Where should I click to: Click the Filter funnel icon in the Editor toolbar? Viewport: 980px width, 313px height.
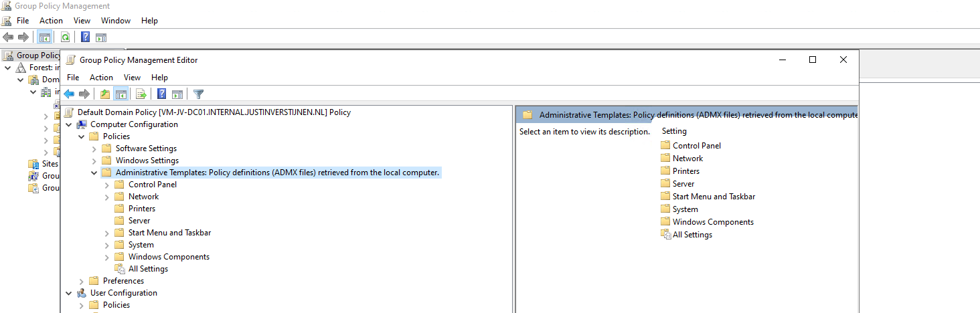[x=198, y=94]
